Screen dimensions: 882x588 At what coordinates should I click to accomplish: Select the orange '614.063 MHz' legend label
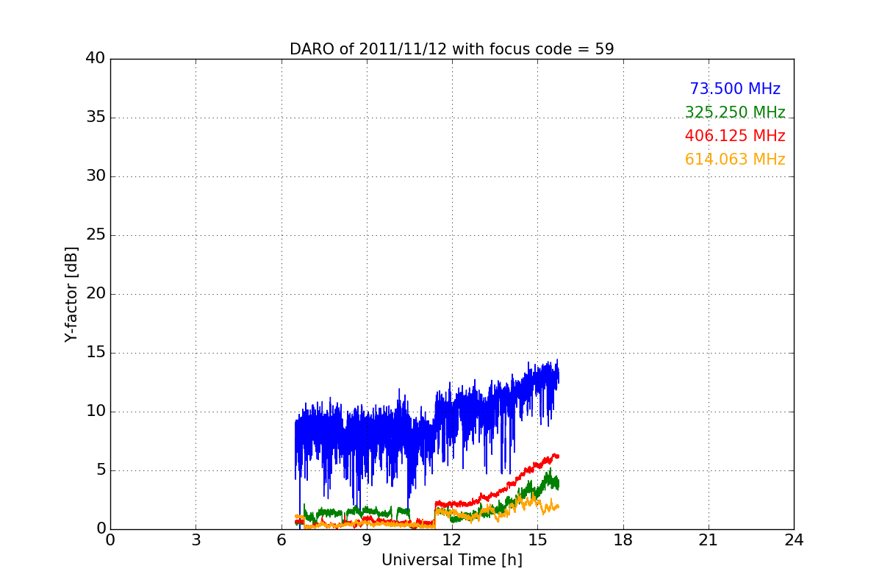(735, 159)
